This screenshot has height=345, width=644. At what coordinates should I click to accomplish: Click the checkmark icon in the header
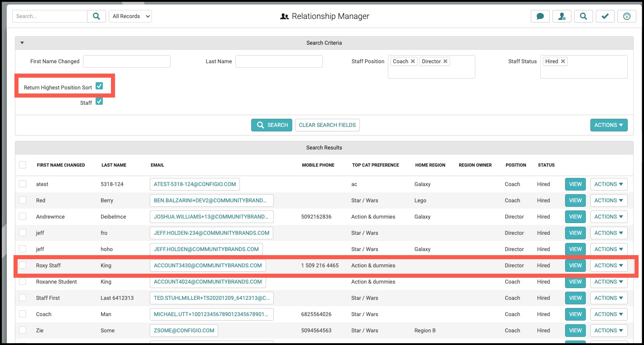[x=605, y=16]
